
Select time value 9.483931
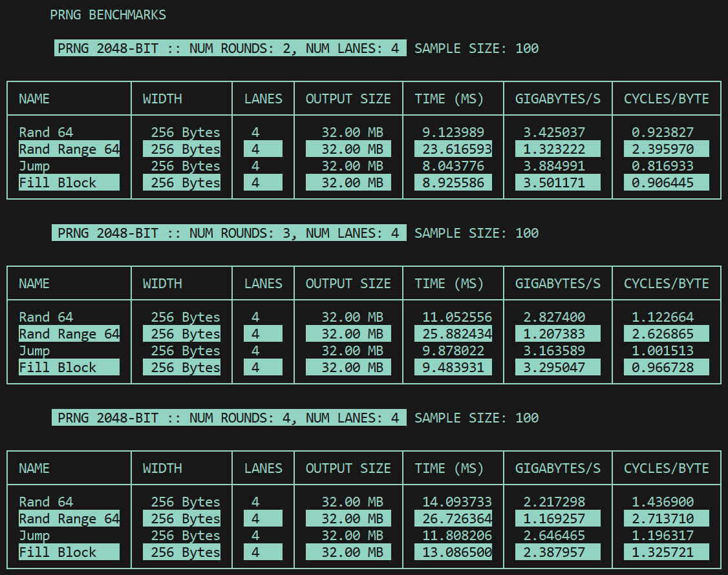click(453, 367)
